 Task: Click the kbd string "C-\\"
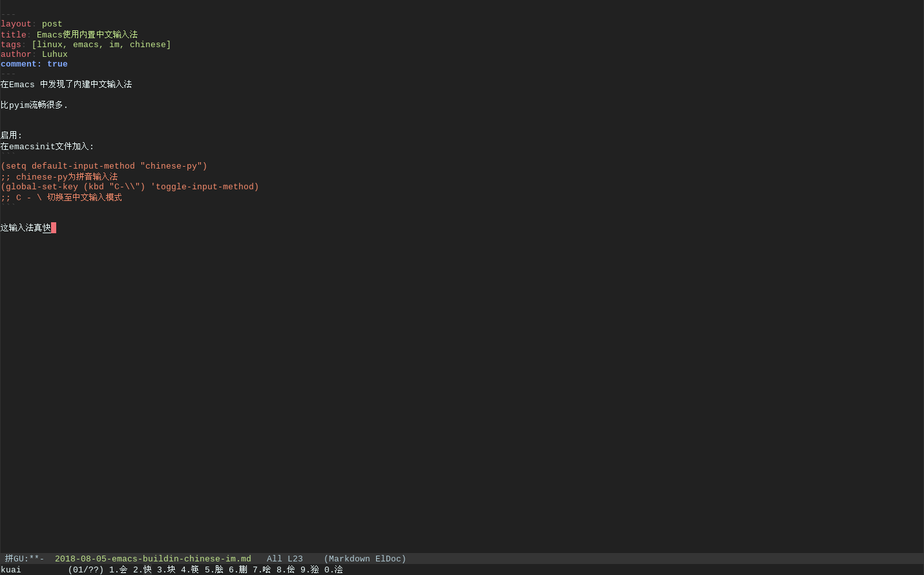[125, 187]
